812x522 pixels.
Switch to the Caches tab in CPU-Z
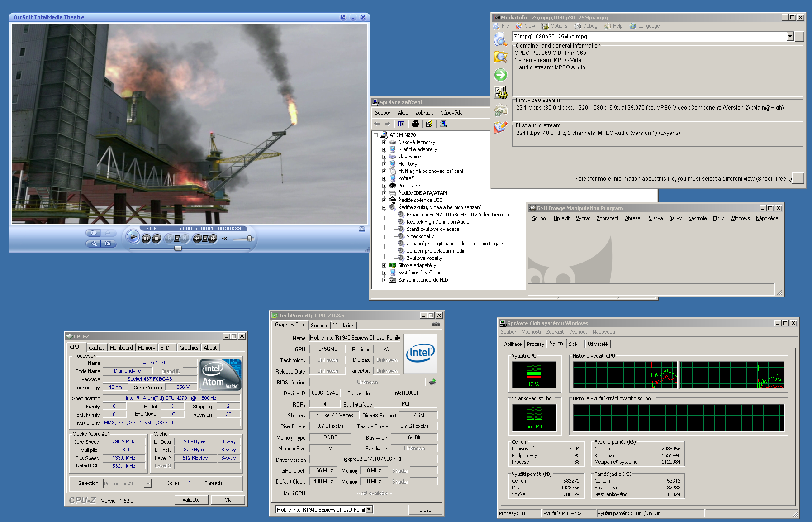96,348
